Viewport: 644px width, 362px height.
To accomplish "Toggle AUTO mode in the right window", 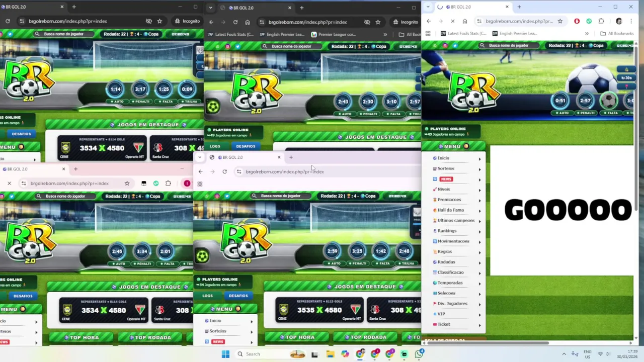I will (562, 113).
